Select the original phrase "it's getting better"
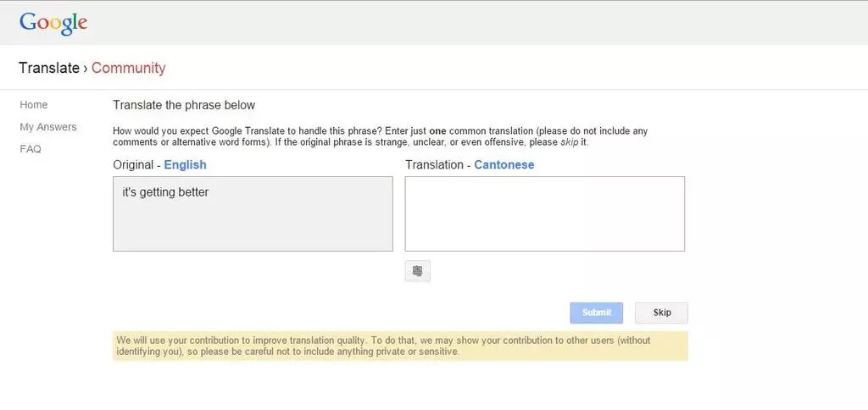 pyautogui.click(x=165, y=192)
